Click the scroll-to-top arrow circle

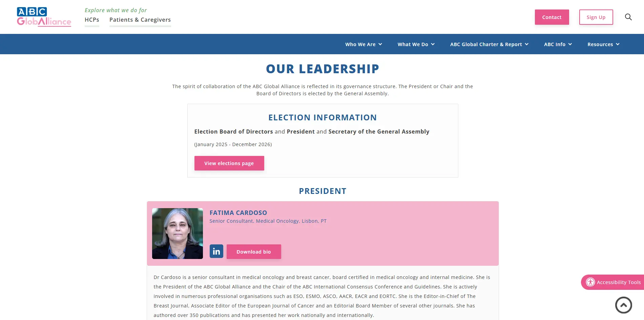(x=623, y=305)
